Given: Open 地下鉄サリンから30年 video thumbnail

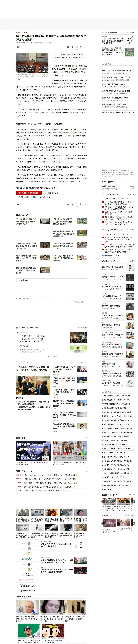Looking at the screenshot, I should (33, 451).
